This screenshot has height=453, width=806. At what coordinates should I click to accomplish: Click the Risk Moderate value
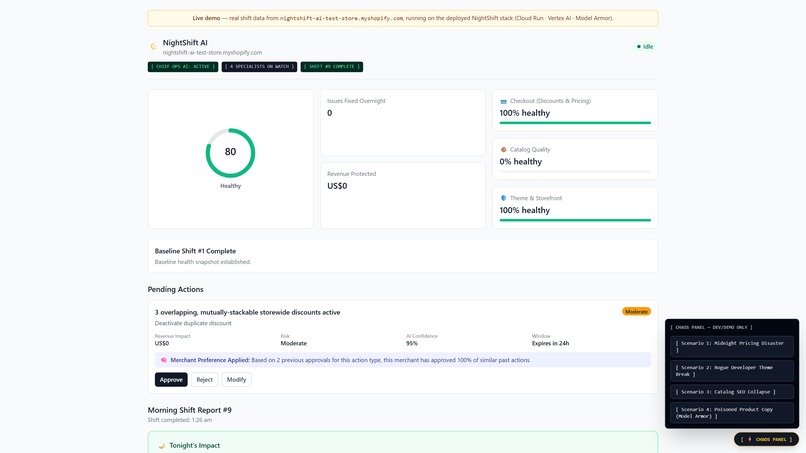[294, 343]
